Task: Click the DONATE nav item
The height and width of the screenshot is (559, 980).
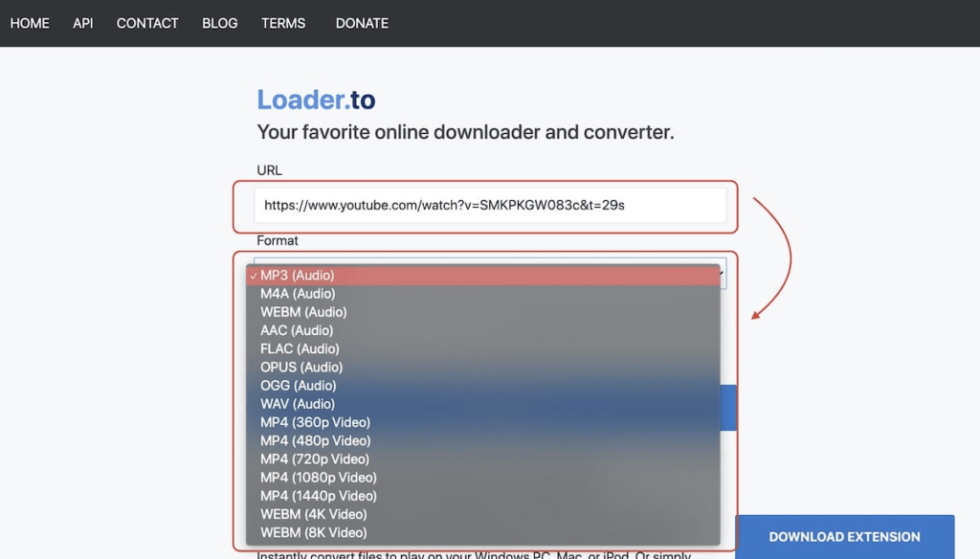Action: 362,24
